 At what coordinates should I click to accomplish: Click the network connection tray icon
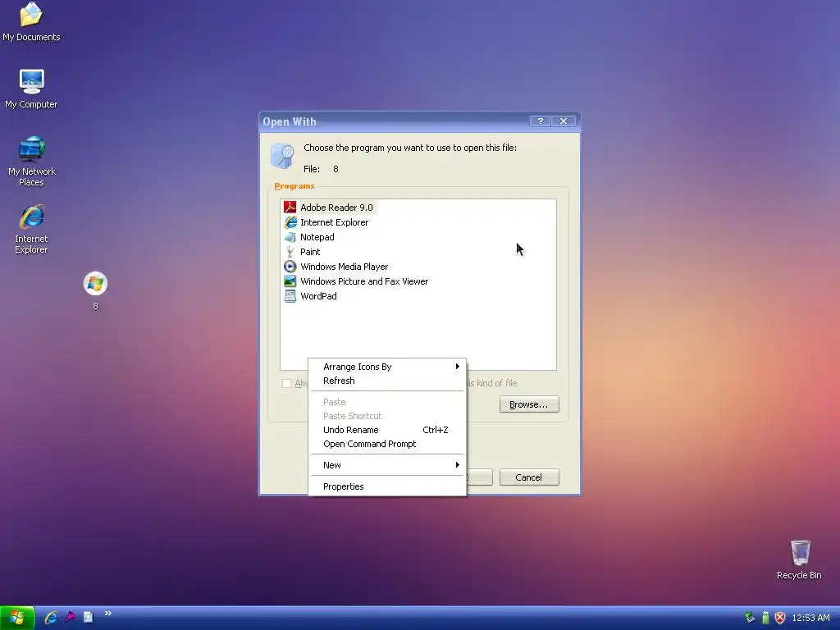click(x=750, y=618)
